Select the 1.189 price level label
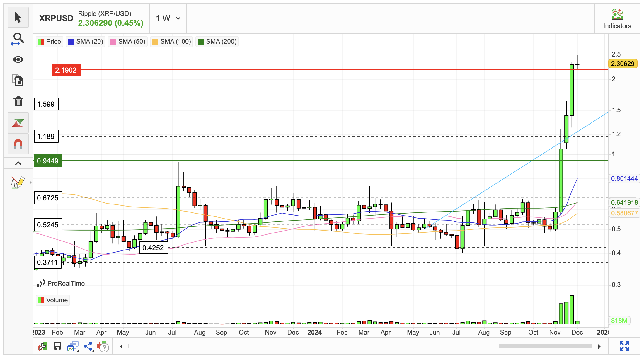The width and height of the screenshot is (644, 358). [x=46, y=136]
